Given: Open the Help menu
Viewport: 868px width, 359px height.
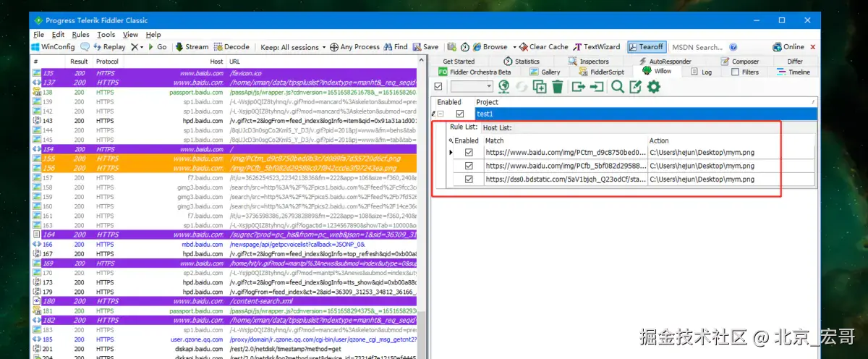Looking at the screenshot, I should point(153,34).
